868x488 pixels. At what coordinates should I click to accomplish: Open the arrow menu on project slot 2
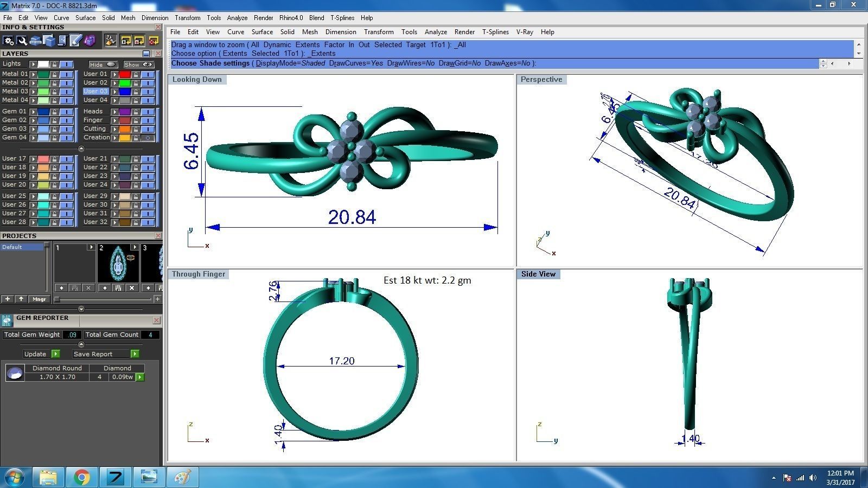click(135, 247)
